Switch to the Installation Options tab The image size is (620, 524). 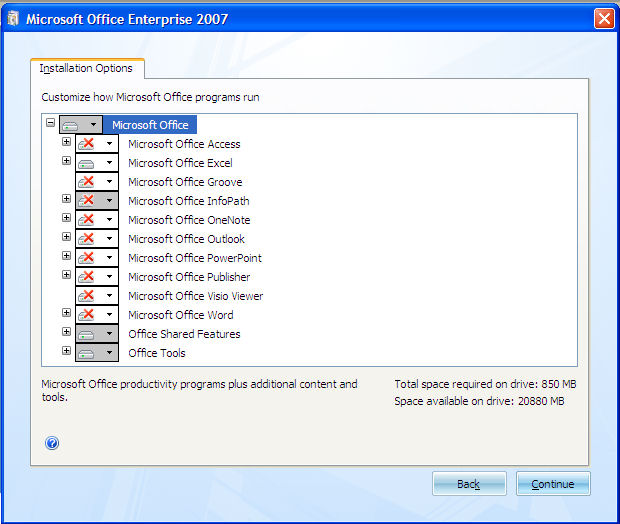[87, 68]
